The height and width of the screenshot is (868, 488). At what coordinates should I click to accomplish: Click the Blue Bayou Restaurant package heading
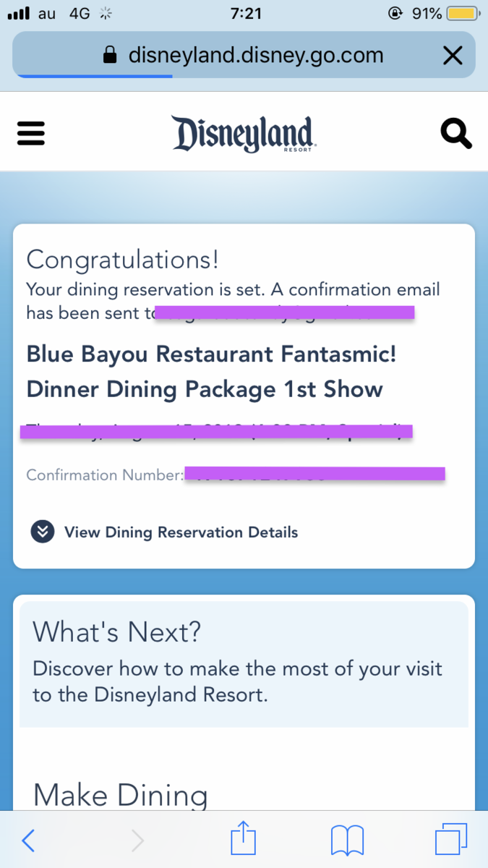pos(210,371)
